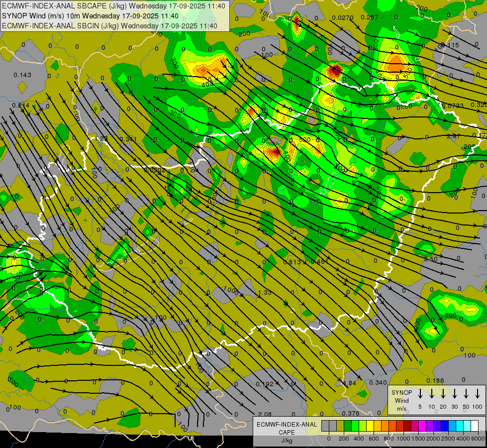Click the ECMWF-INDEX-ANAL CAPE legend label
The width and height of the screenshot is (487, 448).
[x=286, y=428]
